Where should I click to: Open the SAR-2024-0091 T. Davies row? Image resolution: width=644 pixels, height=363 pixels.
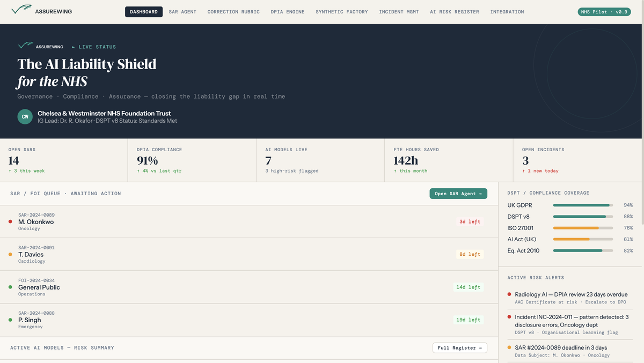[249, 254]
